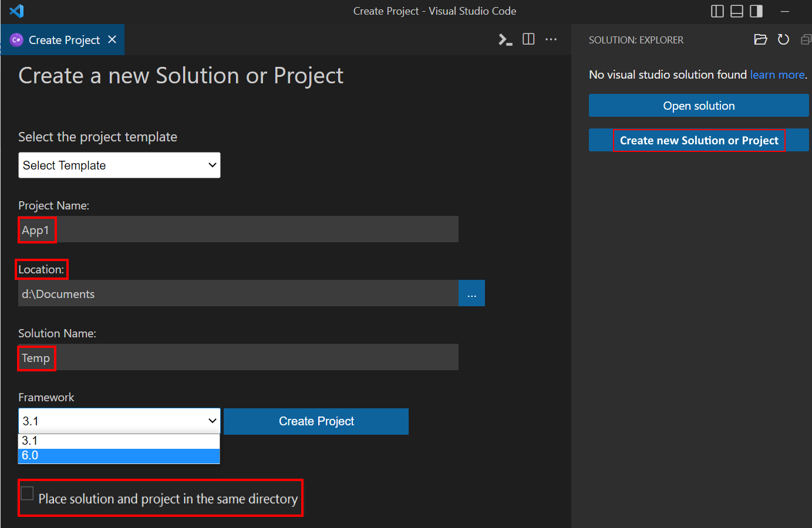Open a folder via Solution Explorer folder icon
The height and width of the screenshot is (528, 812).
760,39
